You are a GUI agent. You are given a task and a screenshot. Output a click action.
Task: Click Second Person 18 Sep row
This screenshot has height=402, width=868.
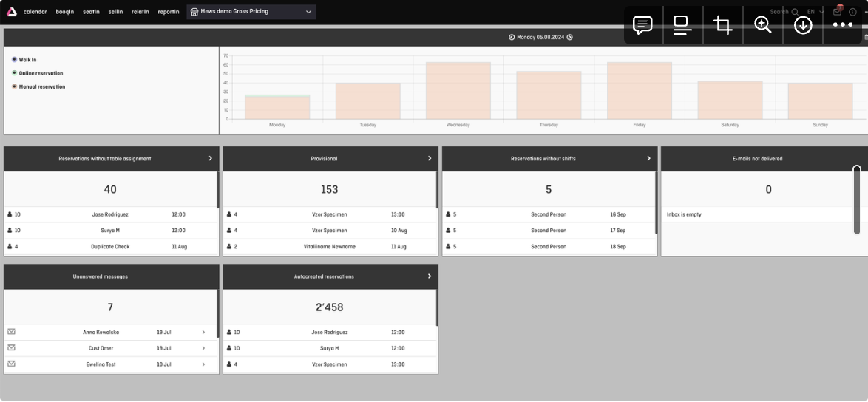point(549,247)
